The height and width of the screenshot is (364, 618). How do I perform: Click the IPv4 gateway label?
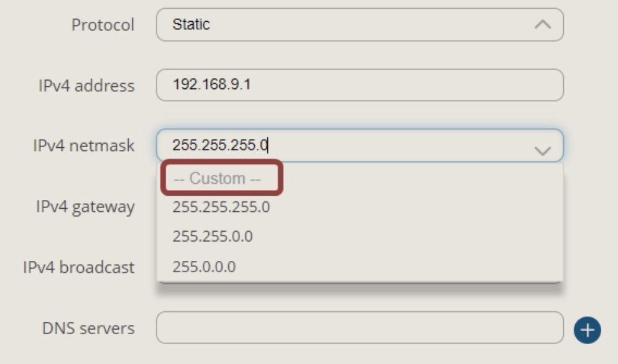[x=85, y=207]
